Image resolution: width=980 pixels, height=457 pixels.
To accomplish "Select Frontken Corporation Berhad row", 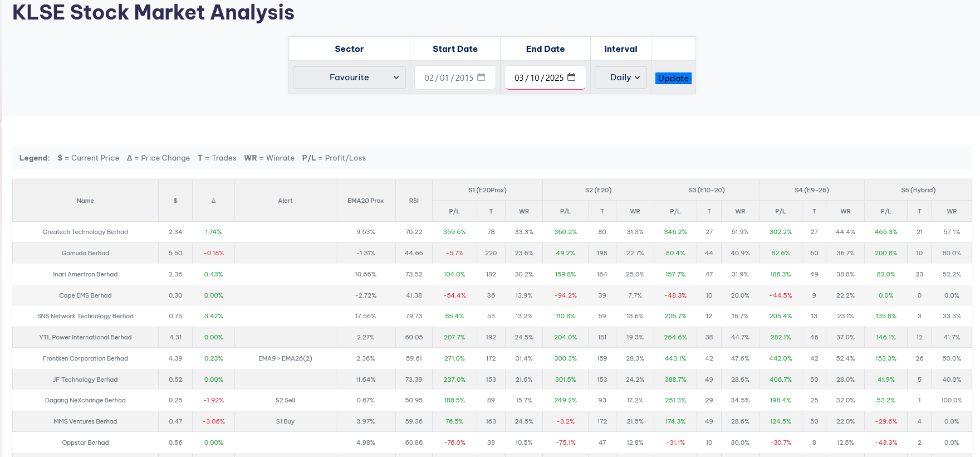I will click(85, 358).
